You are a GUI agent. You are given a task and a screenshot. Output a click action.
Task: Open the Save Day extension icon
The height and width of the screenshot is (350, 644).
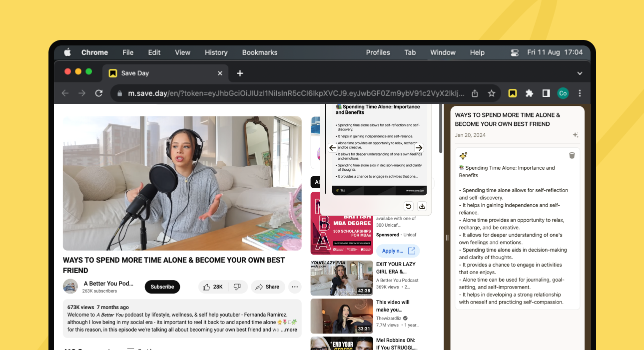[x=512, y=93]
